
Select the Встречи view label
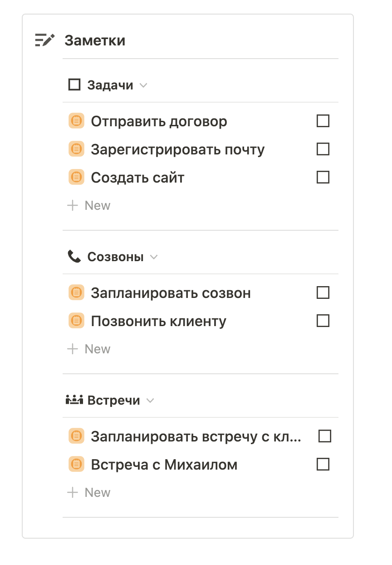113,401
